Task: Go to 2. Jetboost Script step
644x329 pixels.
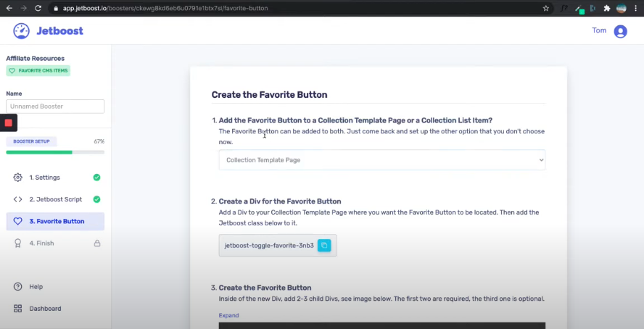Action: coord(55,199)
